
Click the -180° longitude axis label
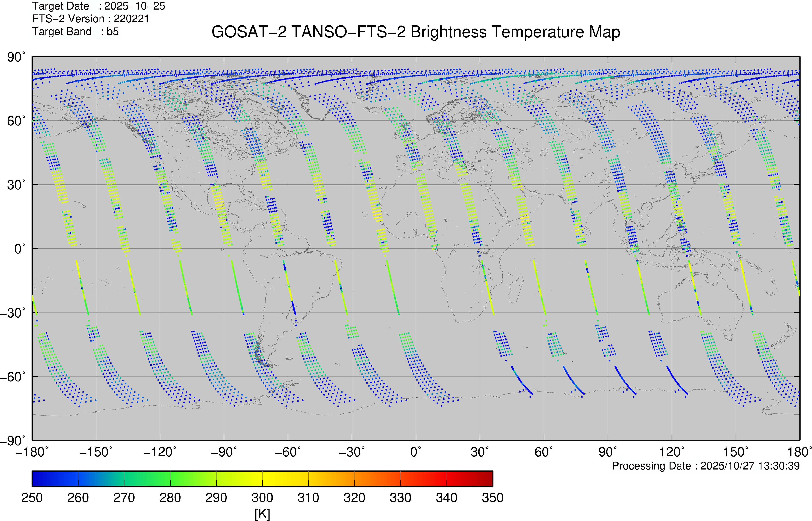(x=32, y=452)
